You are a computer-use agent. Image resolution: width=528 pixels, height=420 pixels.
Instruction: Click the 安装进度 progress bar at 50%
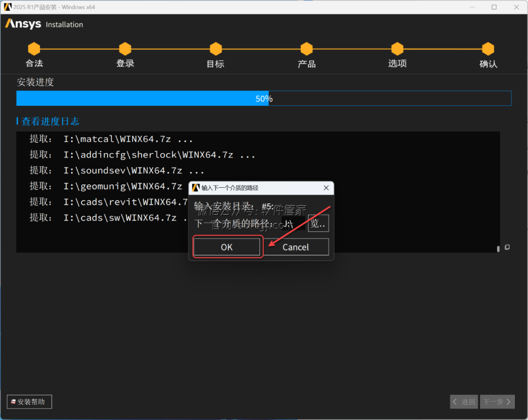tap(264, 98)
